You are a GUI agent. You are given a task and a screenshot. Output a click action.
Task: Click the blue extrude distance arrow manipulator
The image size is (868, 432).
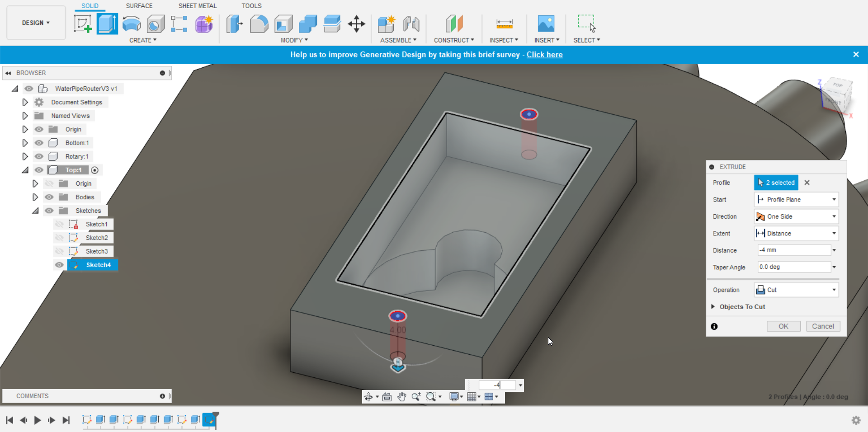tap(398, 368)
